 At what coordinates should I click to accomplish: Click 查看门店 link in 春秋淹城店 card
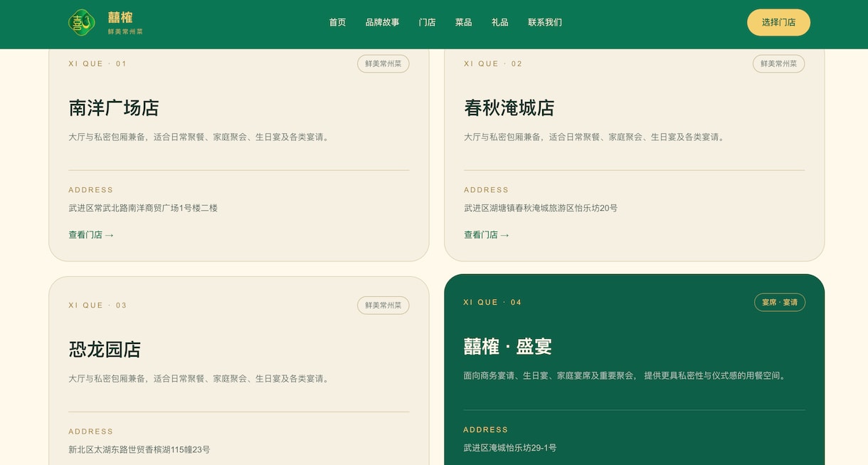click(x=487, y=234)
